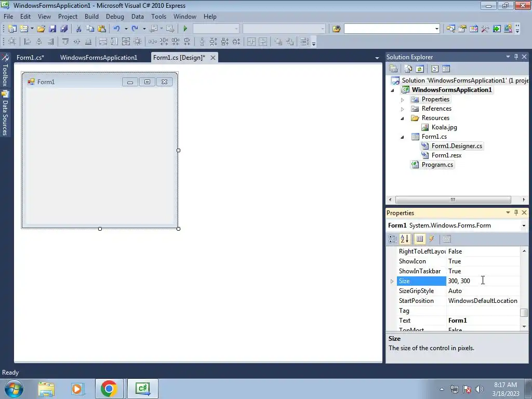Click the Text property value Form1
The height and width of the screenshot is (399, 532).
pos(483,320)
